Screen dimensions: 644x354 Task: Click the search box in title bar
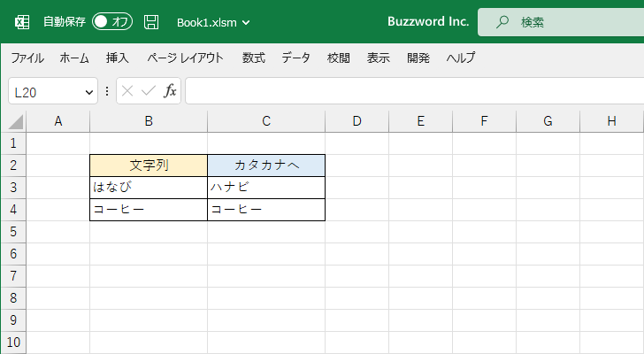[x=561, y=22]
